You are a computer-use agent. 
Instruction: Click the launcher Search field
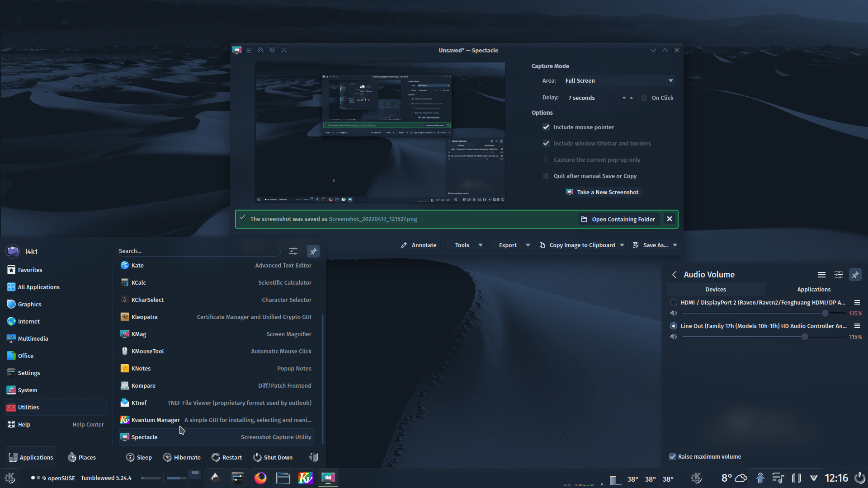(x=199, y=251)
